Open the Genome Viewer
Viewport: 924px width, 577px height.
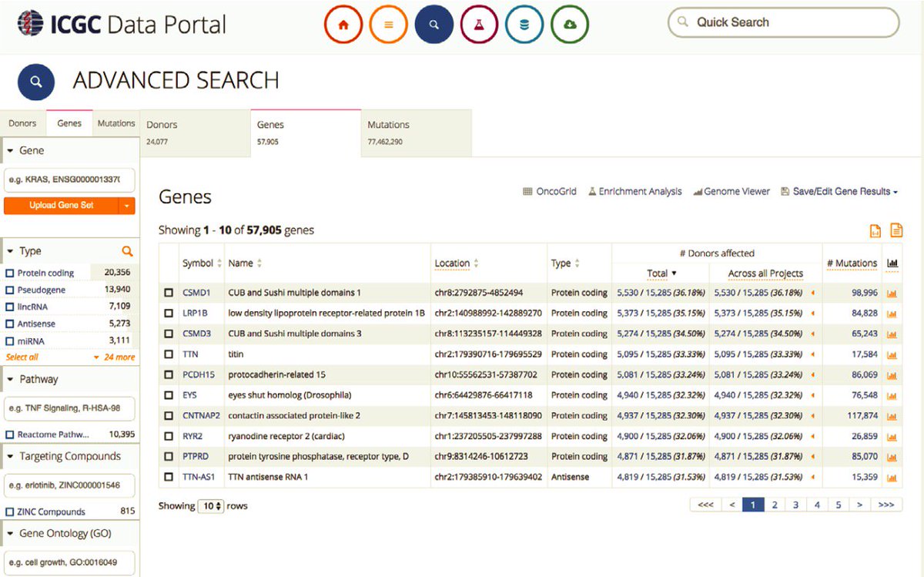731,192
